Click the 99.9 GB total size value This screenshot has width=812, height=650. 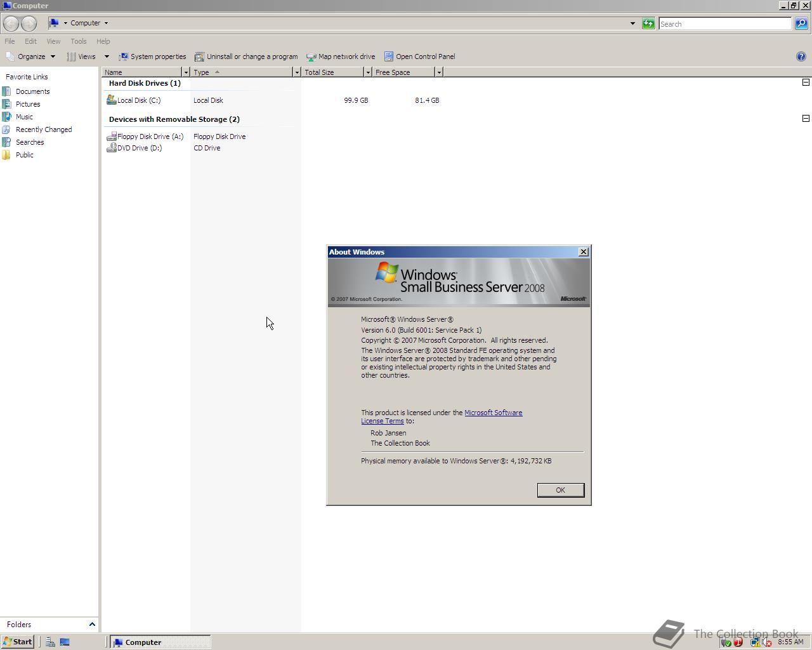(x=356, y=100)
